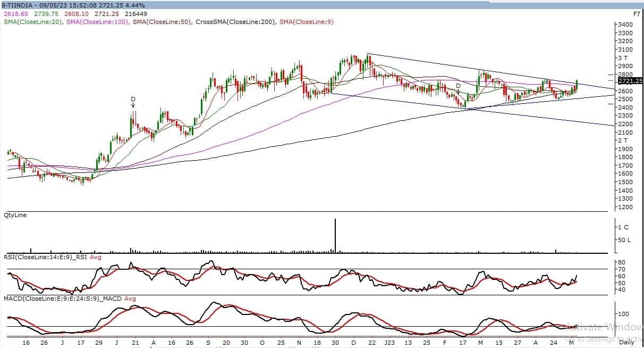Select the SMA(CloseLine:20) indicator label
This screenshot has width=644, height=348.
(33, 22)
